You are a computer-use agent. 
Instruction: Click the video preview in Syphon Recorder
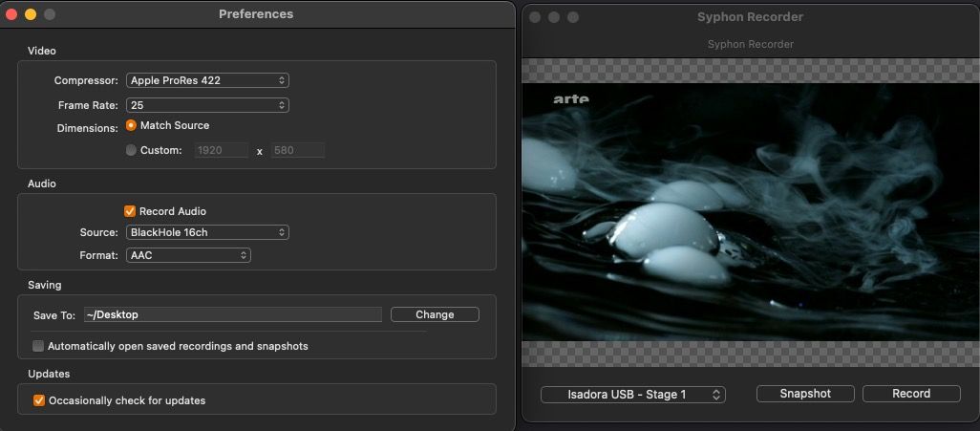pos(751,212)
